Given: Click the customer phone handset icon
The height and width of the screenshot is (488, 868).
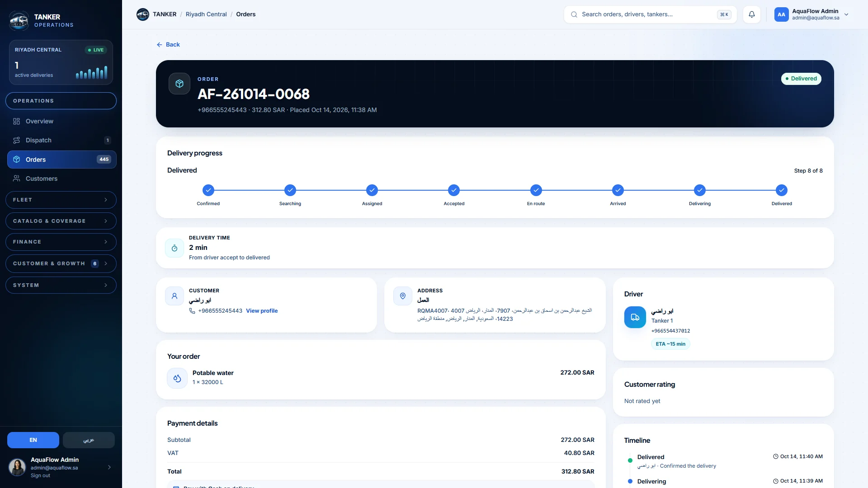Looking at the screenshot, I should 192,311.
